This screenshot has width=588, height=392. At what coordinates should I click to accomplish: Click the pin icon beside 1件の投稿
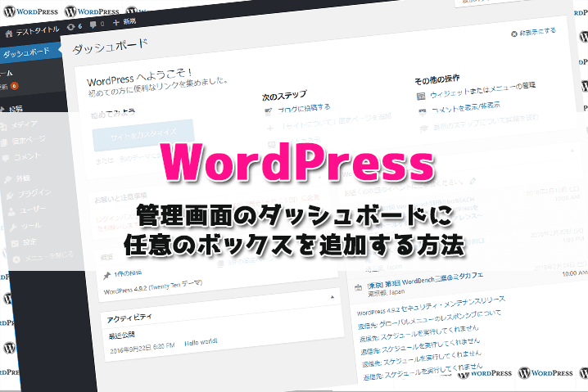pyautogui.click(x=107, y=276)
